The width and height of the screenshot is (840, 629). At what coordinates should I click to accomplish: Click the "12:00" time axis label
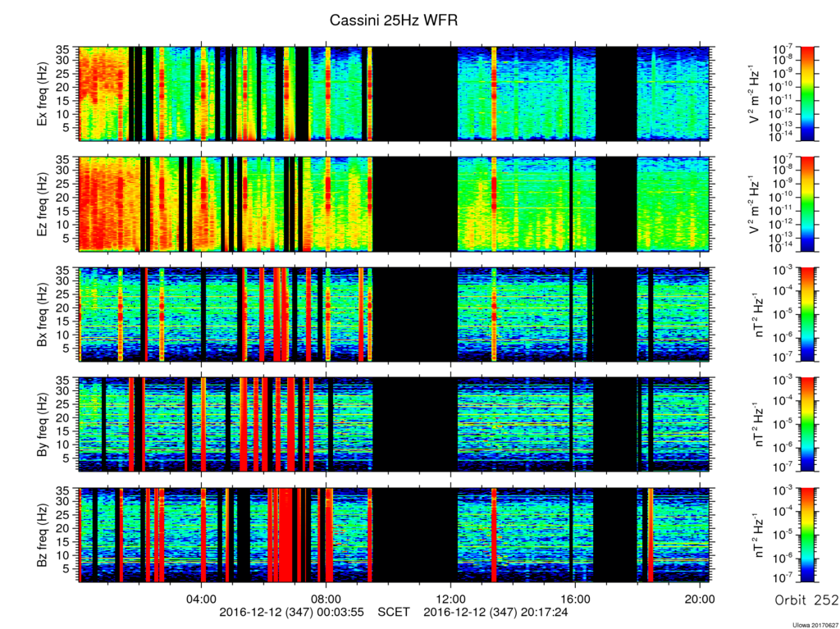click(450, 599)
